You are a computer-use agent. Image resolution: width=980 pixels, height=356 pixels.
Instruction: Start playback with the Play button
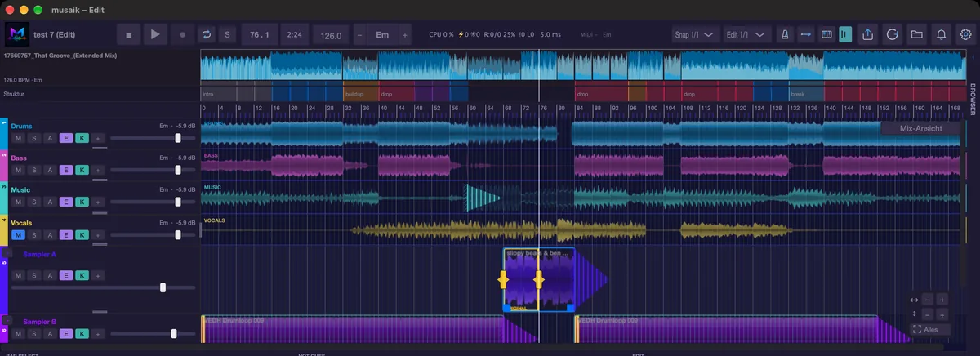(x=155, y=35)
